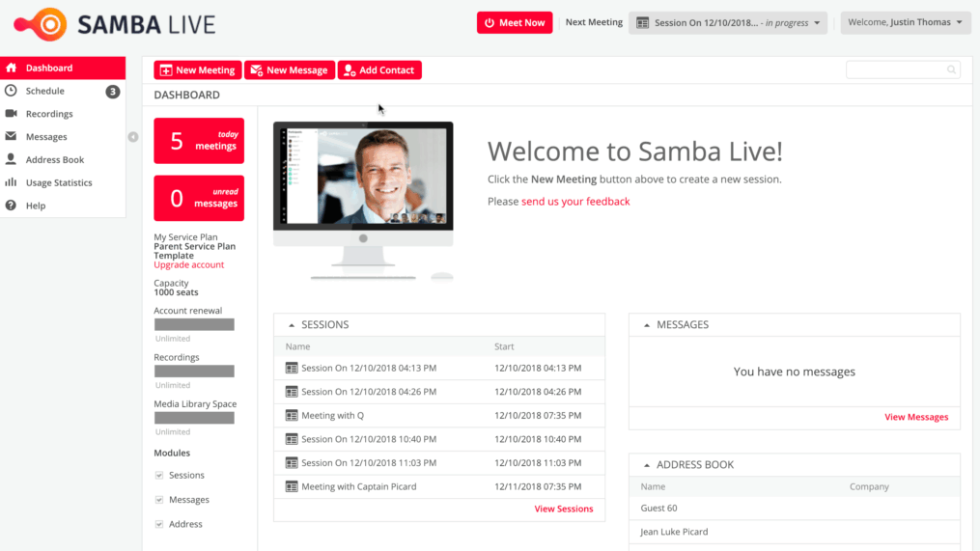
Task: Toggle the Address module checkbox
Action: 159,524
